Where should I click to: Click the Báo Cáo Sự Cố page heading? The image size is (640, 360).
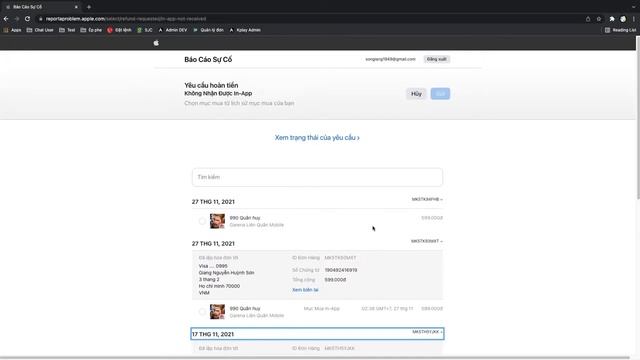(208, 60)
